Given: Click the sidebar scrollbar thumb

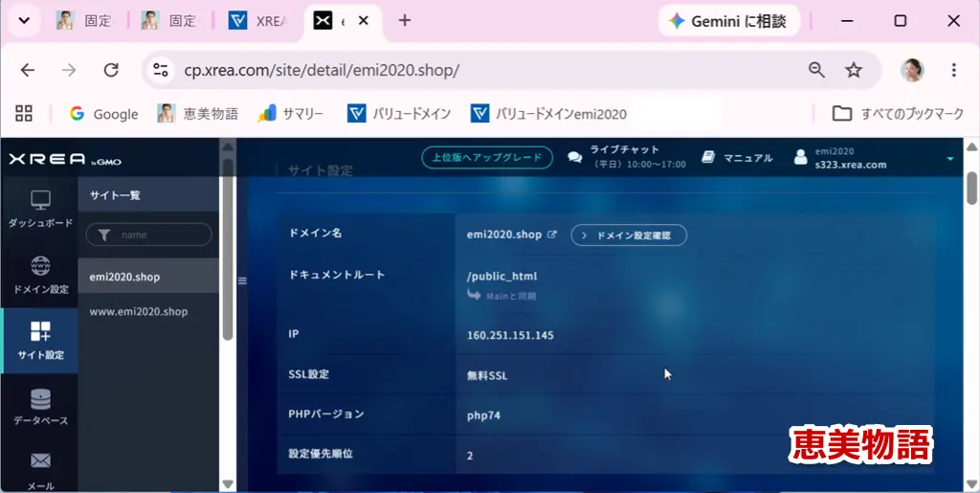Looking at the screenshot, I should coord(228,249).
